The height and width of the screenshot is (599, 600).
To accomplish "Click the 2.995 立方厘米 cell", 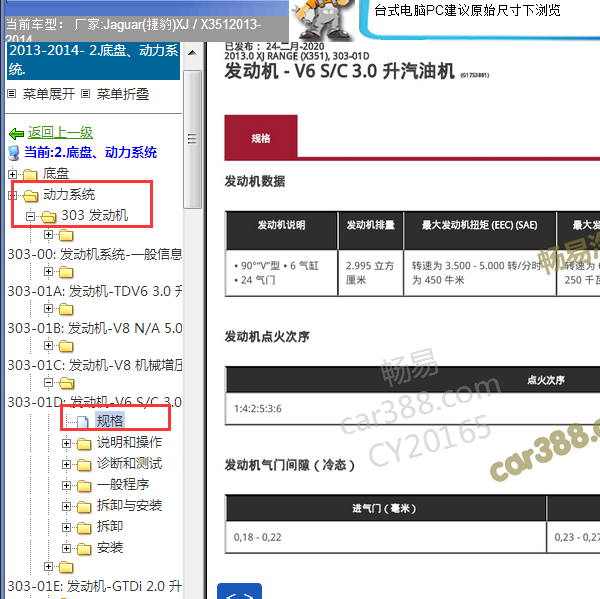I will tap(371, 273).
